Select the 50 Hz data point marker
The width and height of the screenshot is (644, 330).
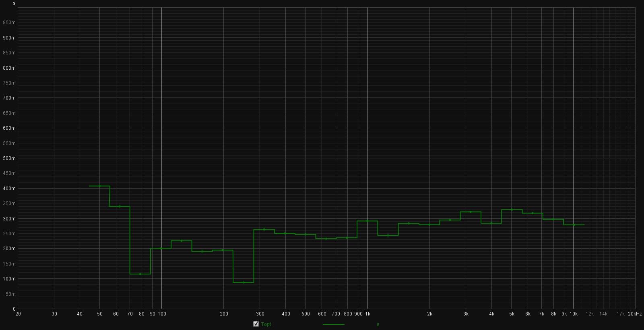pos(99,186)
